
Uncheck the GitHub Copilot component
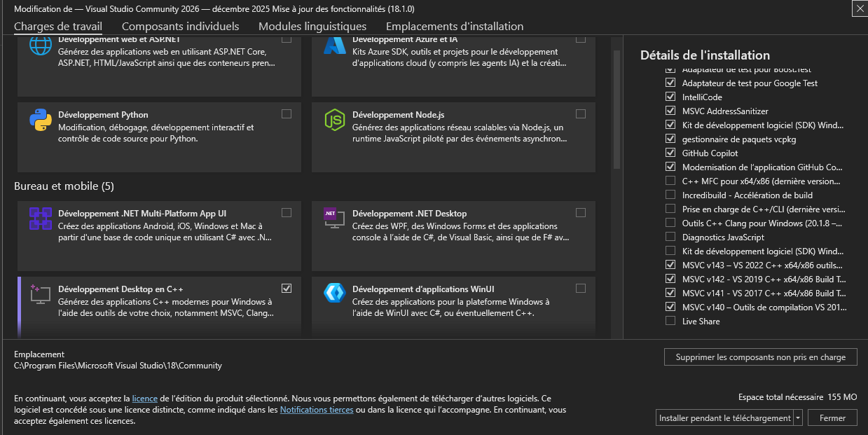click(670, 153)
